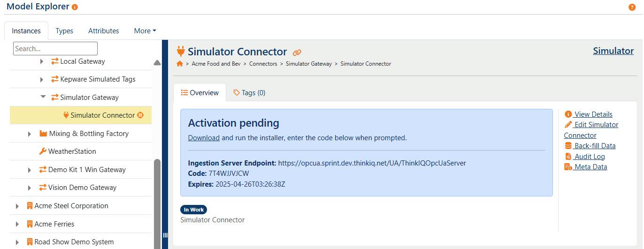Click the orange info icon beside Model Explorer
This screenshot has width=644, height=249.
[75, 7]
